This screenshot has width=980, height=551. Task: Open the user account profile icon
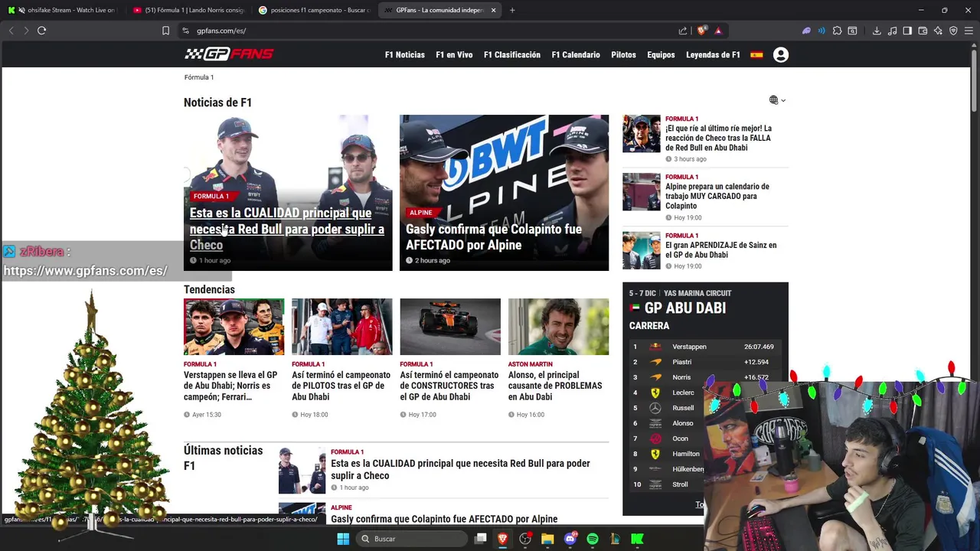781,55
